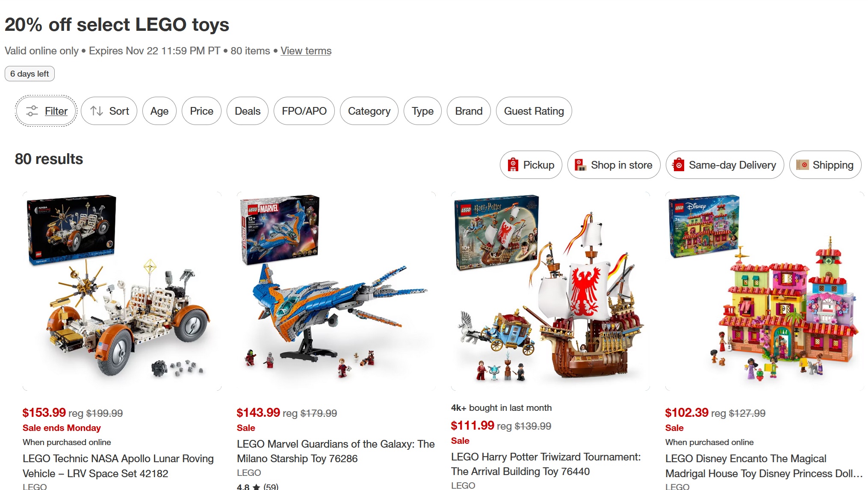Toggle the FPO/APO filter chip
The image size is (868, 490).
point(304,111)
